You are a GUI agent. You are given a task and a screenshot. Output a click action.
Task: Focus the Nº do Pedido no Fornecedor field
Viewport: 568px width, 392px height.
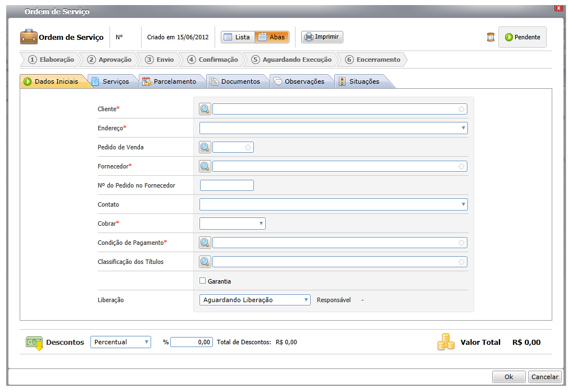click(227, 185)
